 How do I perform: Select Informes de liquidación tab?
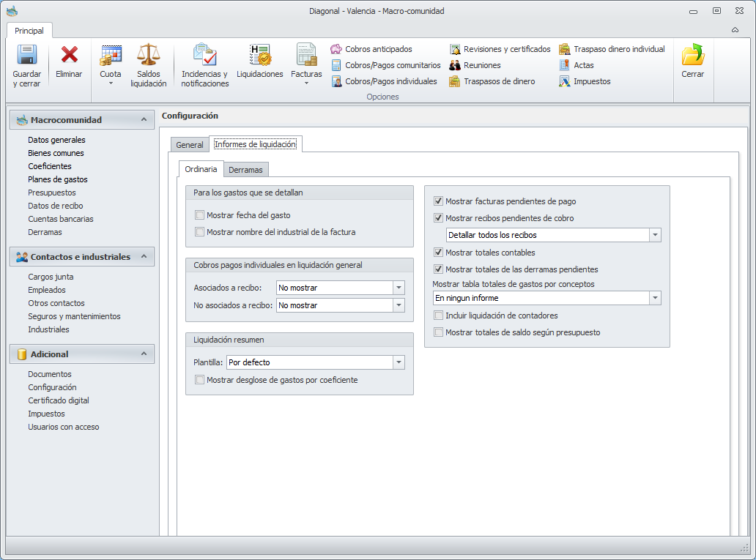[255, 144]
